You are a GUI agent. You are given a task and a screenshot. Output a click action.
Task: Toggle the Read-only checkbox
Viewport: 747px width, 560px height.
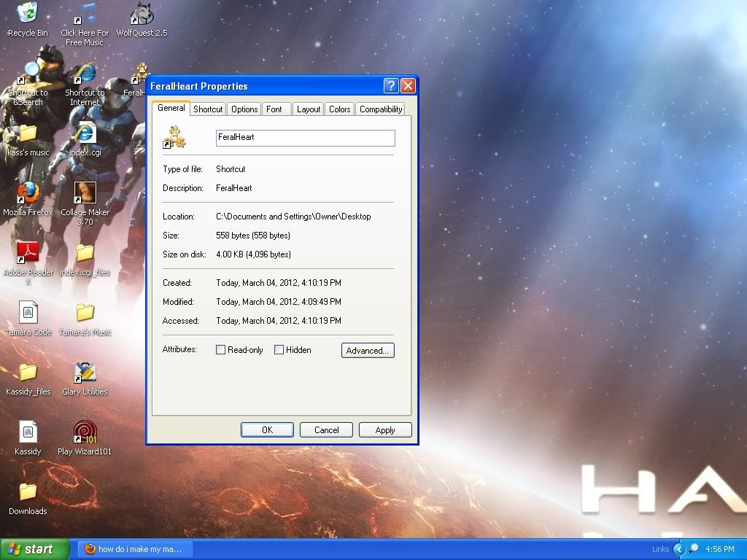(220, 350)
